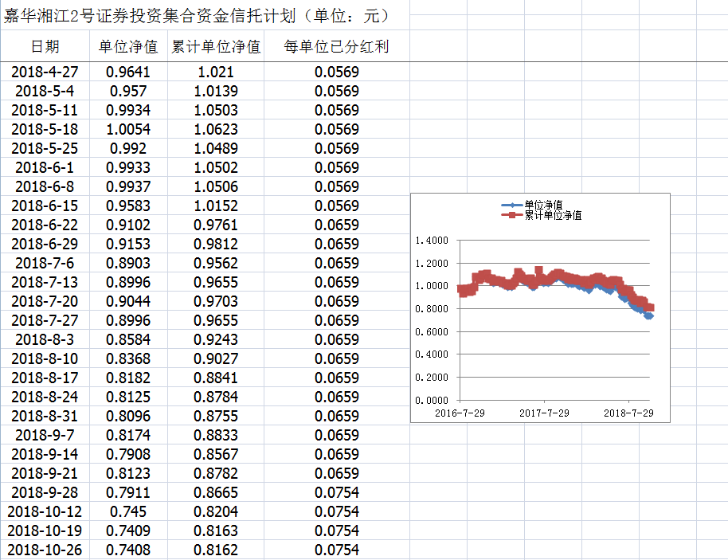Click the 1.4000 label on chart axis
Screen dimensions: 728x560
[x=432, y=240]
